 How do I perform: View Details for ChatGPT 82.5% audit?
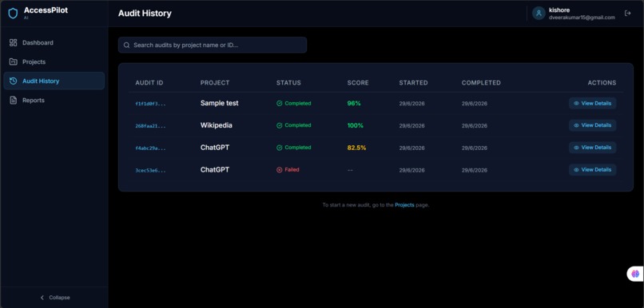point(592,148)
